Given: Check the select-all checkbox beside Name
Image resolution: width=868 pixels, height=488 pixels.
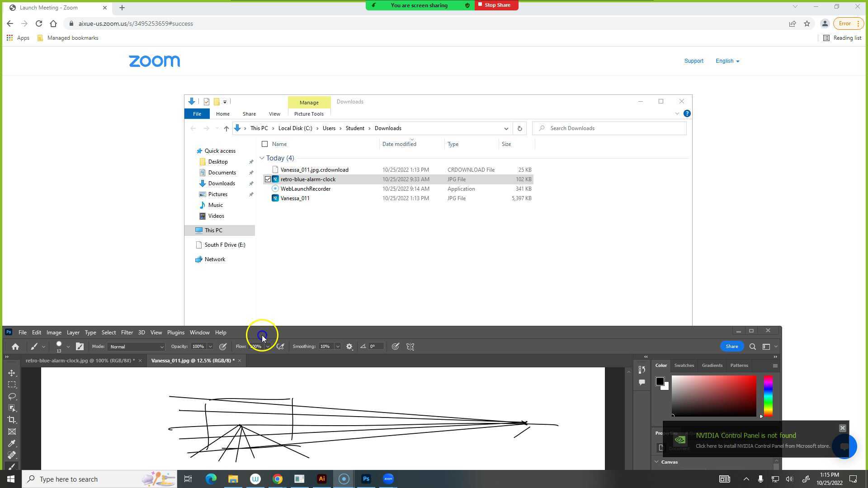Looking at the screenshot, I should tap(265, 144).
